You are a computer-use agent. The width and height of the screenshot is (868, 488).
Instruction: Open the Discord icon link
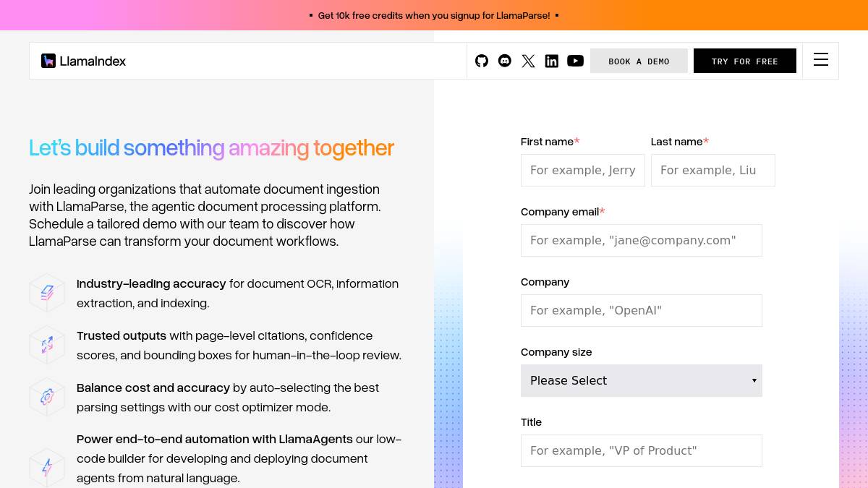tap(505, 61)
